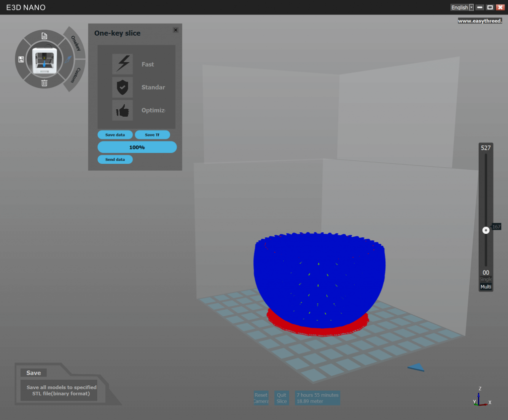
Task: Expand the Save models panel
Action: (x=33, y=372)
